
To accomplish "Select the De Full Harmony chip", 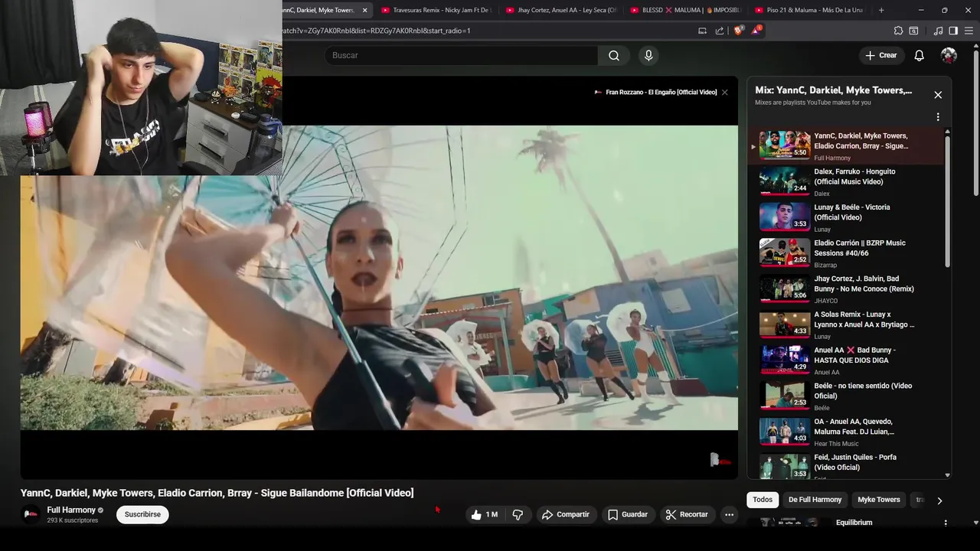I will coord(815,500).
